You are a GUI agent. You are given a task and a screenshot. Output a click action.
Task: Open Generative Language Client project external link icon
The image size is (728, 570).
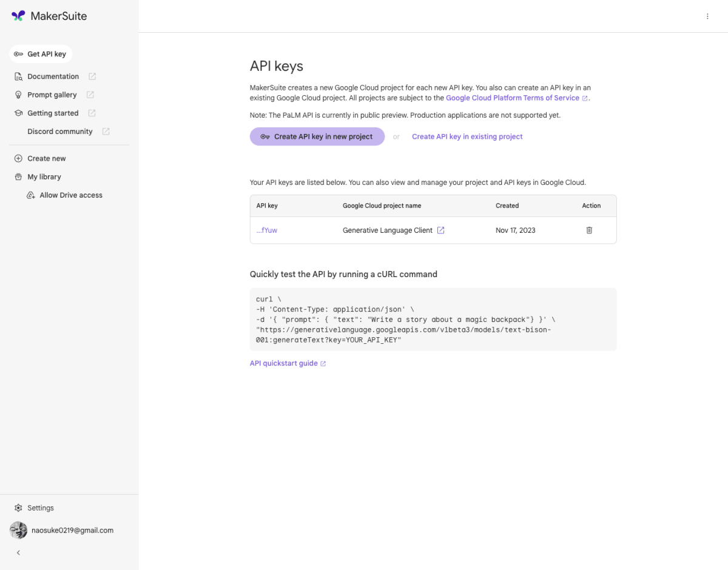pyautogui.click(x=441, y=230)
